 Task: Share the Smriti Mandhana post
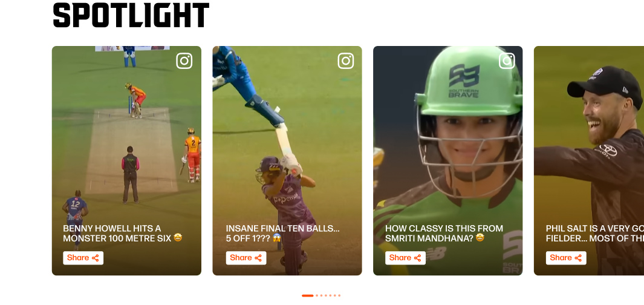click(x=405, y=258)
